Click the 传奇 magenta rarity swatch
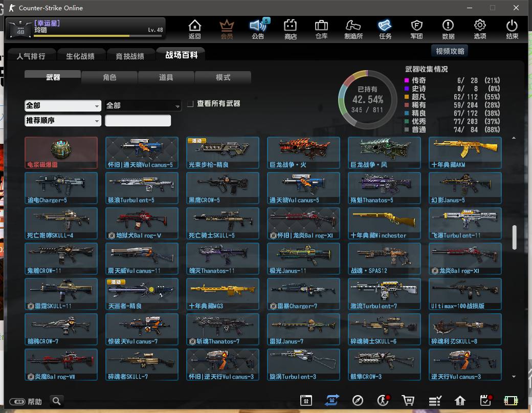 point(407,80)
